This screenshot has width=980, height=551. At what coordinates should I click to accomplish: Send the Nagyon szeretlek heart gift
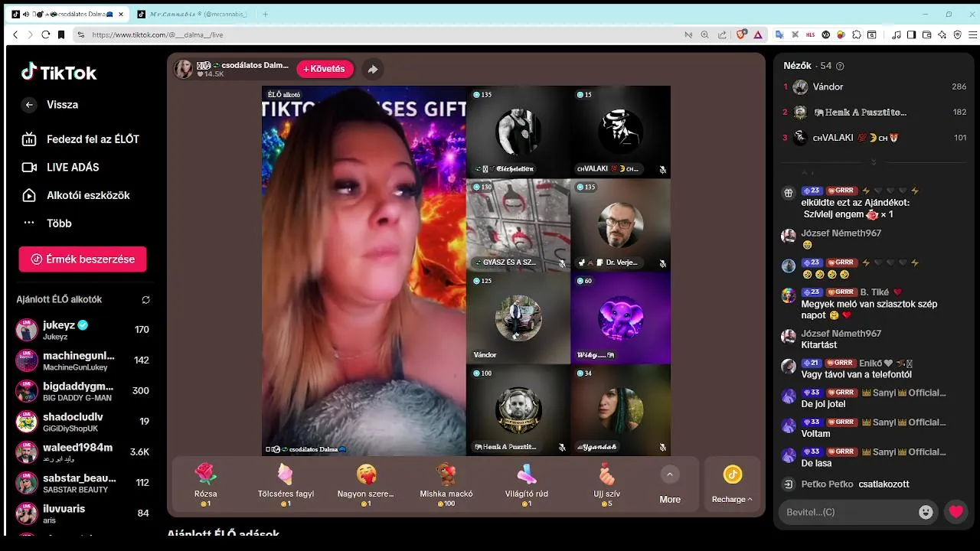(x=366, y=485)
